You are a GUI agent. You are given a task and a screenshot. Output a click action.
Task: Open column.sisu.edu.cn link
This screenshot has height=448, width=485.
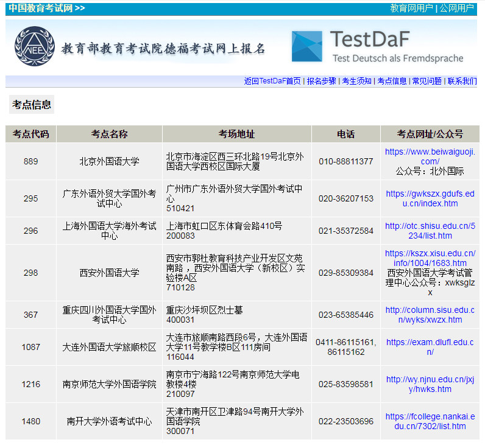click(430, 315)
